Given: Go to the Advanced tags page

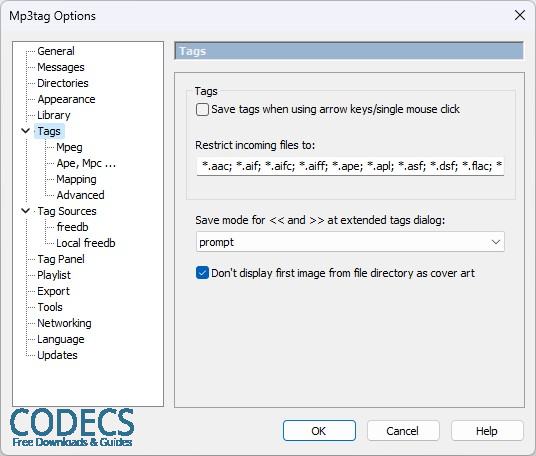Looking at the screenshot, I should pyautogui.click(x=80, y=195).
